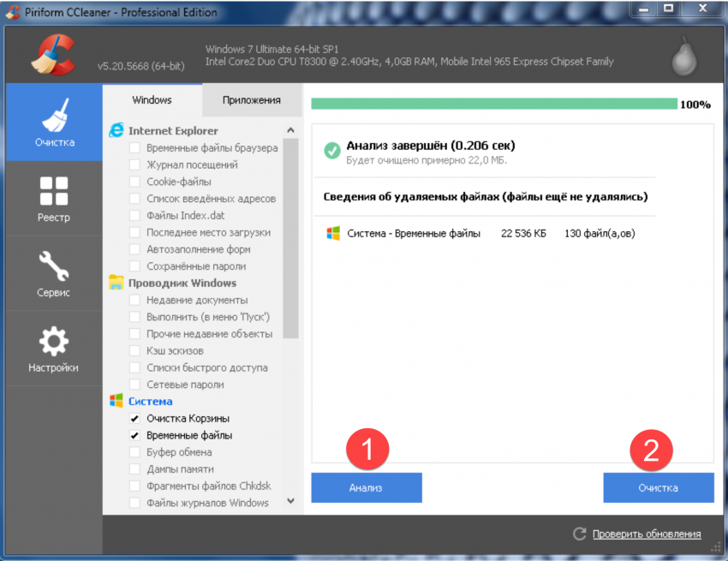Click Windows 7 Ultimate 64-bit SP1 text
This screenshot has height=561, width=728.
pyautogui.click(x=272, y=49)
